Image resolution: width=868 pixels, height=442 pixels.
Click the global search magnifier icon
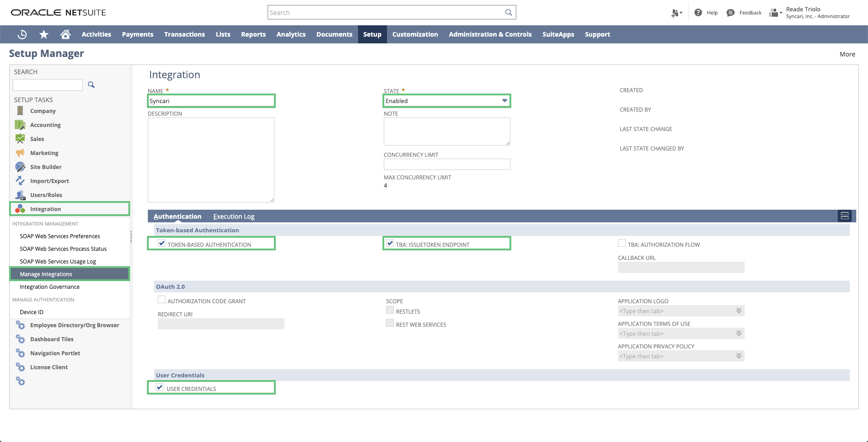point(509,13)
